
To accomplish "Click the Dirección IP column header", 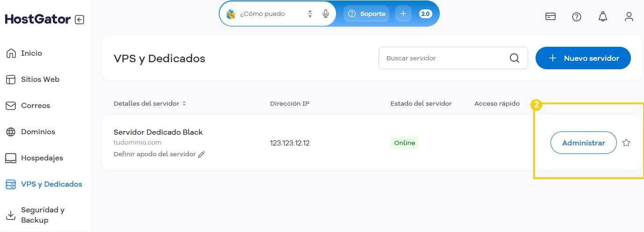I will [290, 103].
